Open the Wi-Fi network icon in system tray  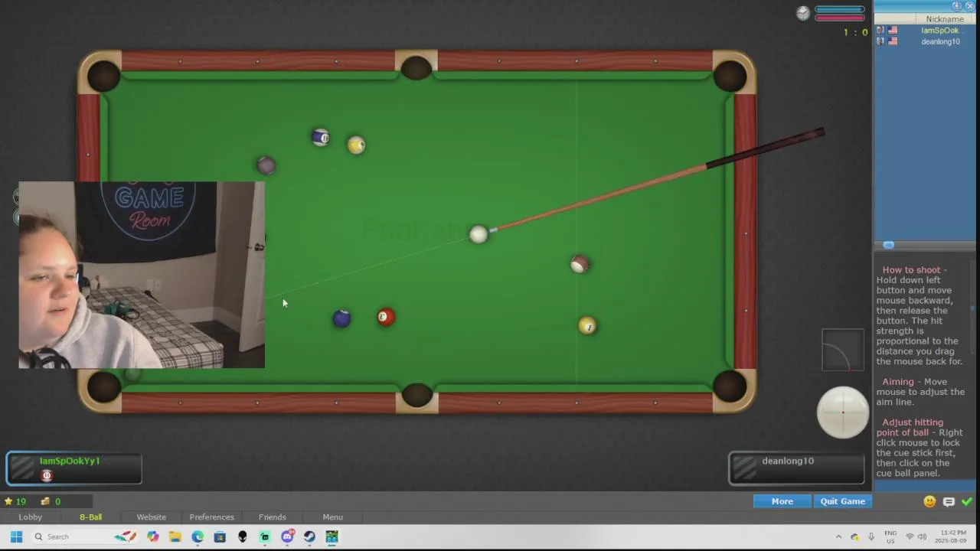pos(910,536)
